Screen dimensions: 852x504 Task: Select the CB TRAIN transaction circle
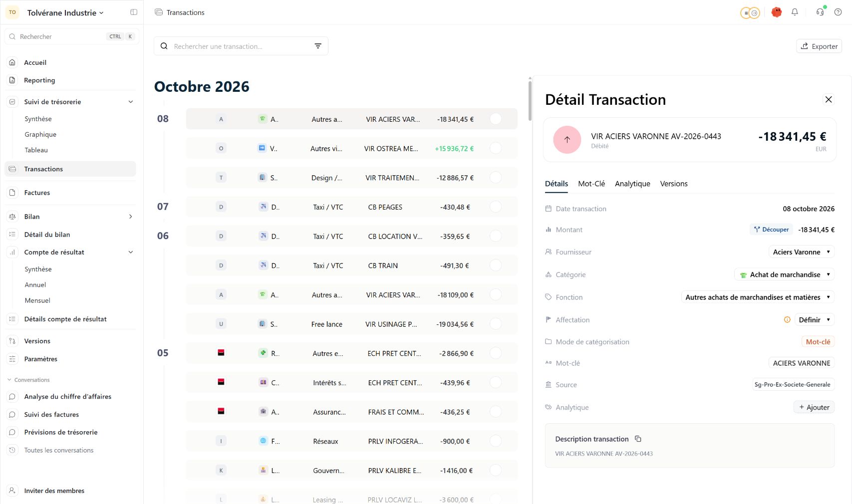496,265
